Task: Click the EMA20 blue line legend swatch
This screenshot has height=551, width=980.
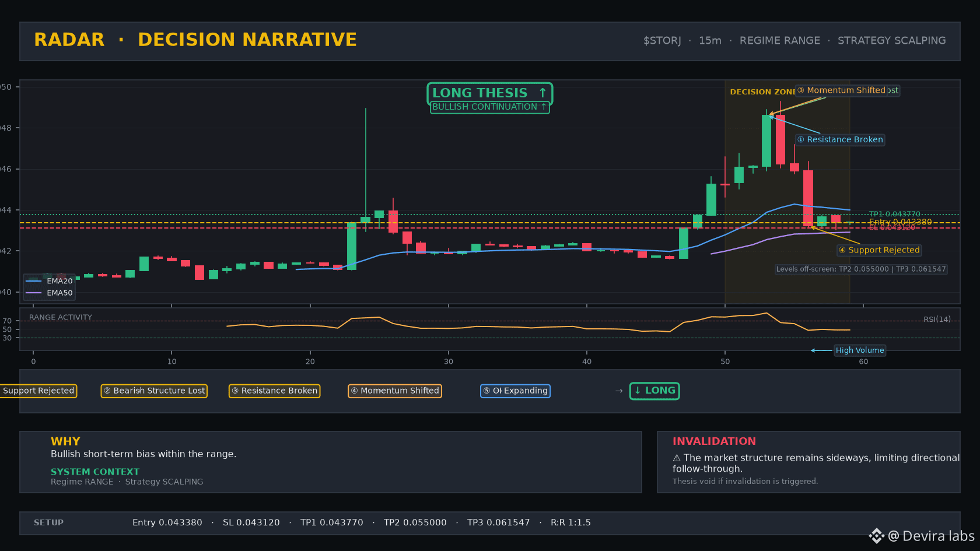Action: (x=34, y=281)
